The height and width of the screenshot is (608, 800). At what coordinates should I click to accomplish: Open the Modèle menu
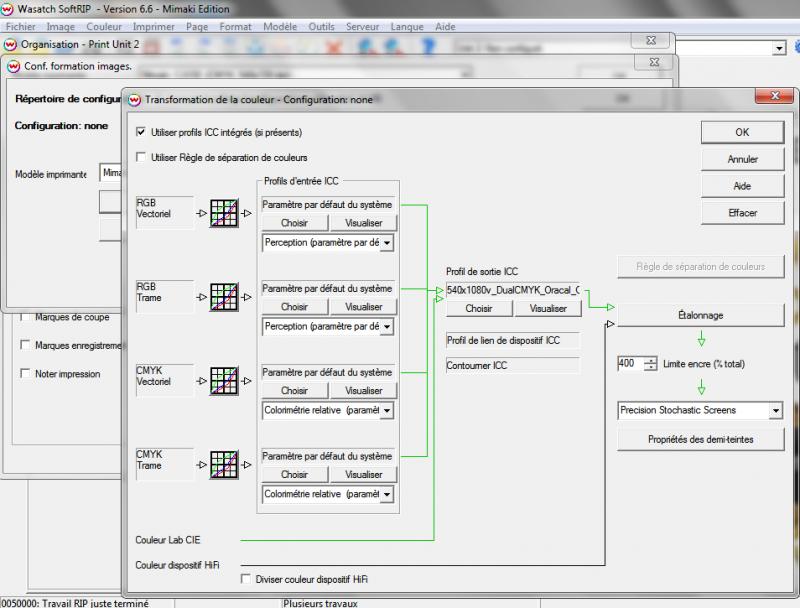[x=280, y=27]
